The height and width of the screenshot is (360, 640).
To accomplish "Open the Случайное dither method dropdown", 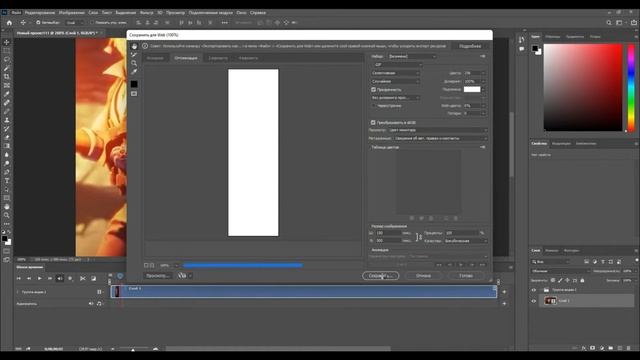I will click(396, 81).
